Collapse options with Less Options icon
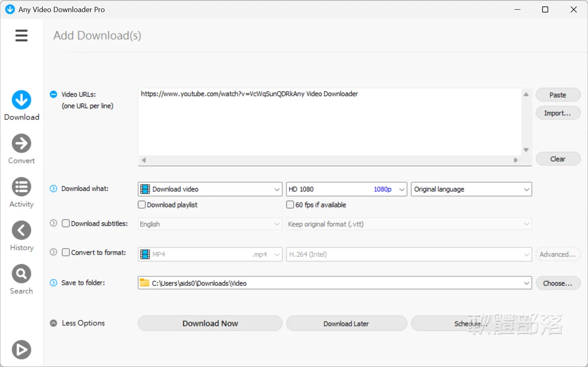This screenshot has height=367, width=588. (x=53, y=323)
